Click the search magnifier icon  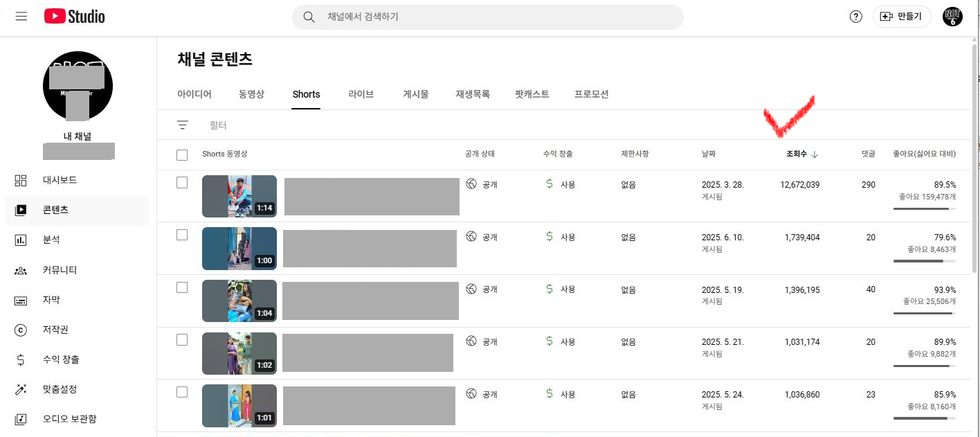click(x=309, y=17)
